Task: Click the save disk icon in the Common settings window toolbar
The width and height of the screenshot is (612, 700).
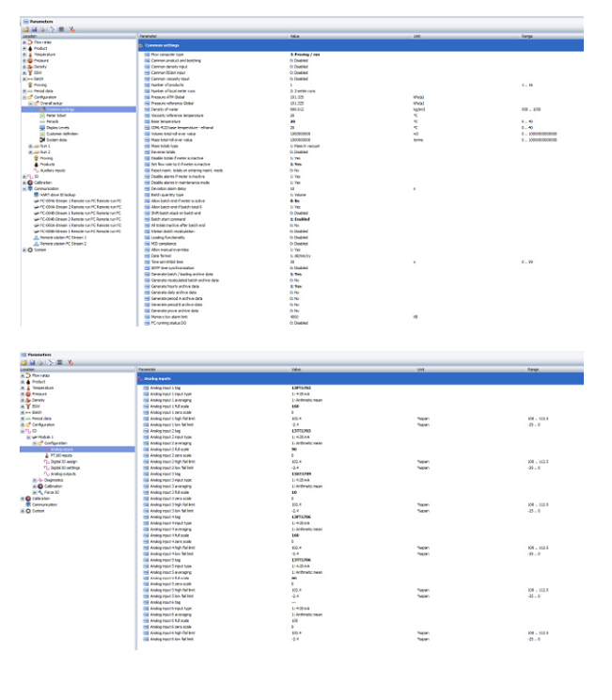Action: pyautogui.click(x=34, y=29)
